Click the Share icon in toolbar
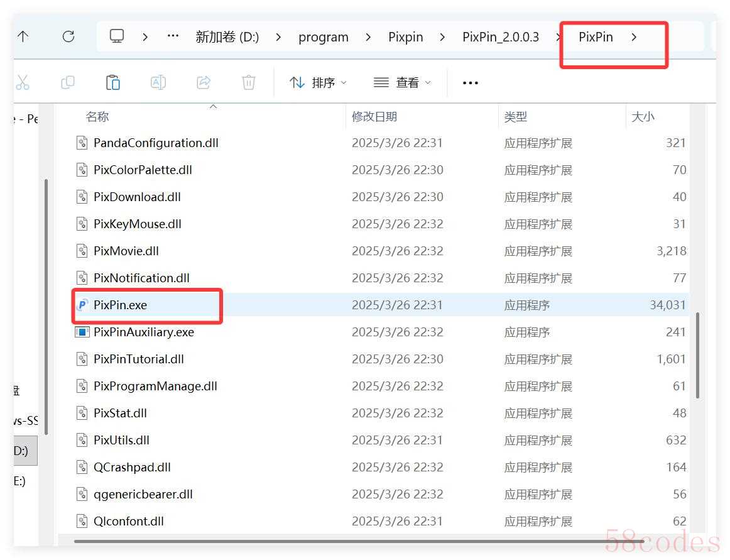 pyautogui.click(x=204, y=82)
